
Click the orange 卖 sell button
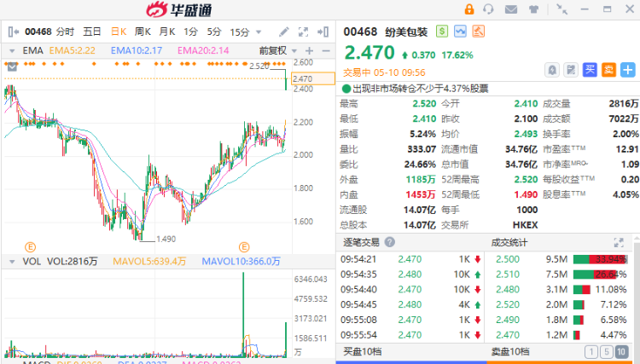click(x=608, y=70)
